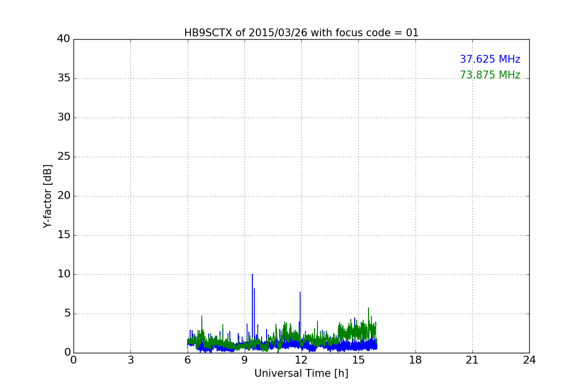This screenshot has height=392, width=588.
Task: Click the y-axis tick label 20
Action: 64,196
